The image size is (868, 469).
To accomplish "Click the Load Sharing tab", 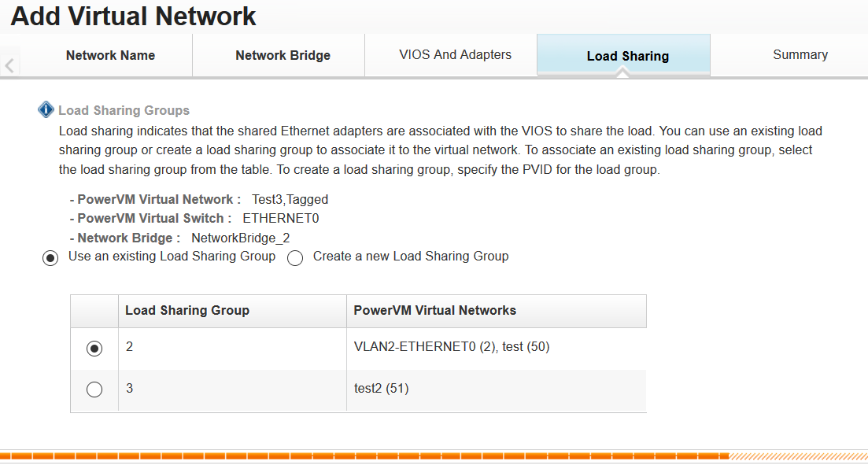I will click(628, 55).
